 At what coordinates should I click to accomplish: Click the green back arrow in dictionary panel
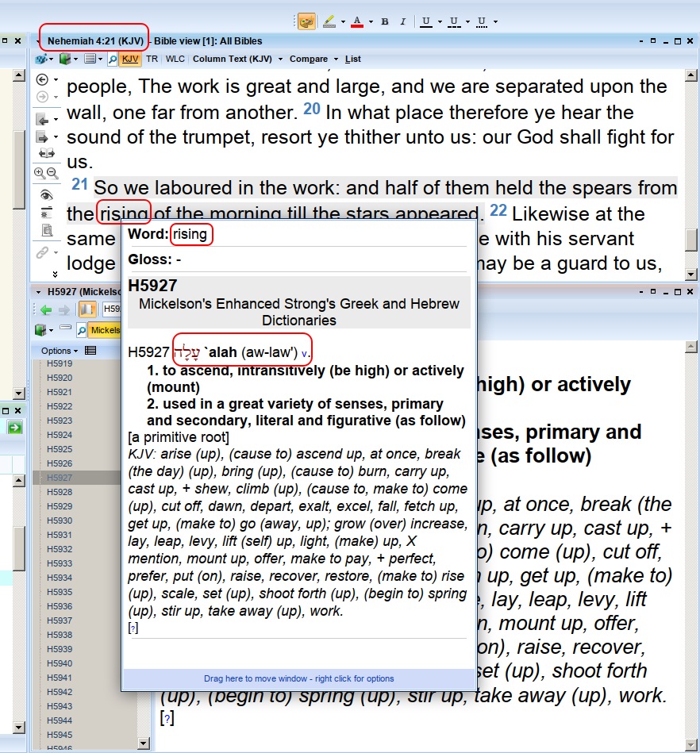tap(46, 309)
